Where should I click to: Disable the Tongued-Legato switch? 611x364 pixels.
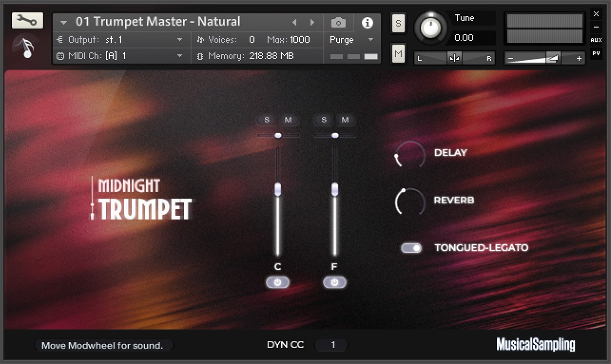pyautogui.click(x=411, y=248)
